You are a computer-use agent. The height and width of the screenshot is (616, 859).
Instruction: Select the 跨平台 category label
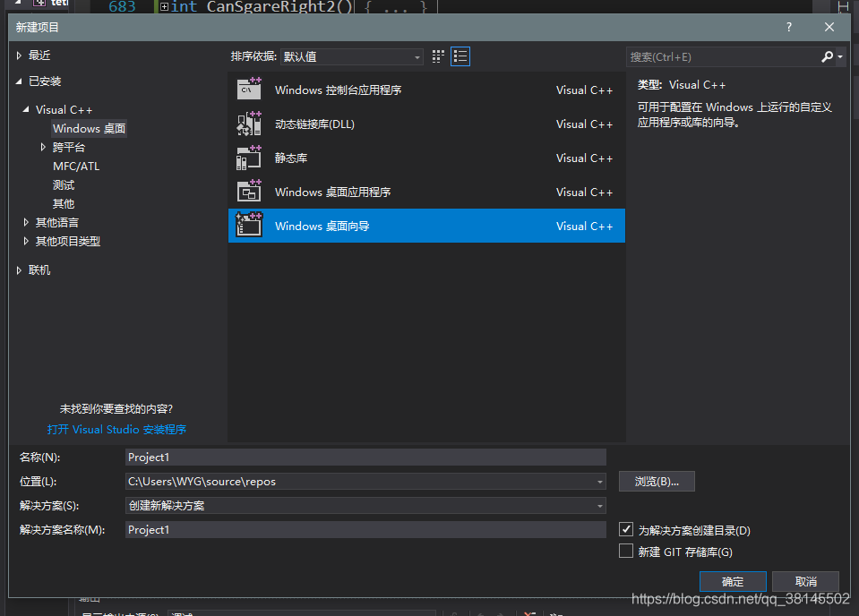click(69, 148)
